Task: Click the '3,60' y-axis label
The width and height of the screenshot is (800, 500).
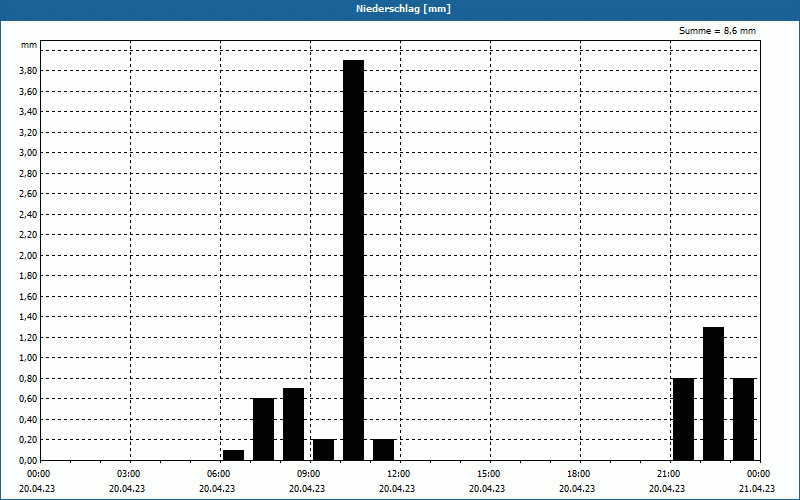Action: pos(28,92)
